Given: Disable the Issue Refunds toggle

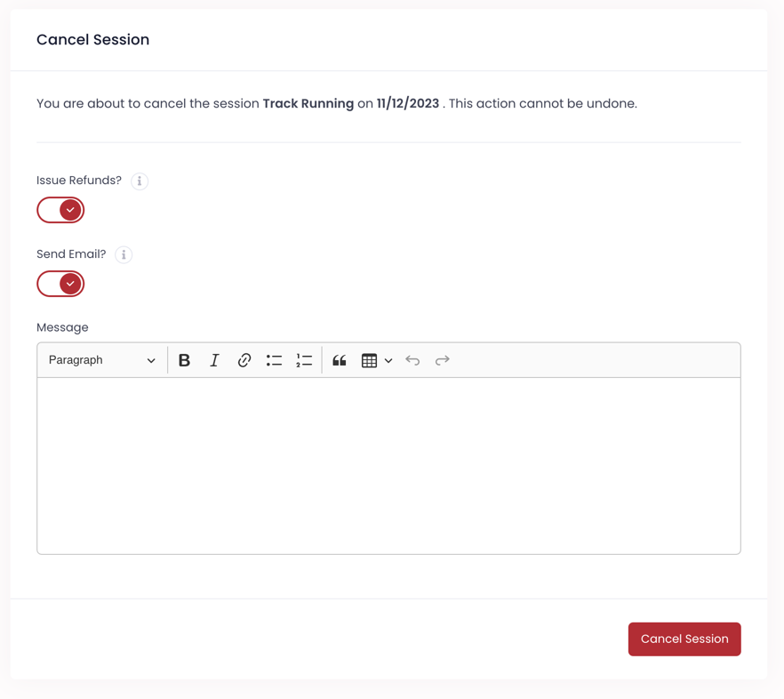Looking at the screenshot, I should tap(60, 210).
